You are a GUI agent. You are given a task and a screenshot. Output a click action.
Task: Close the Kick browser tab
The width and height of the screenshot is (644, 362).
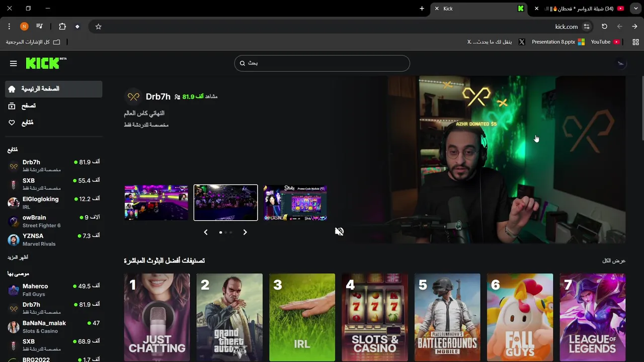(437, 9)
